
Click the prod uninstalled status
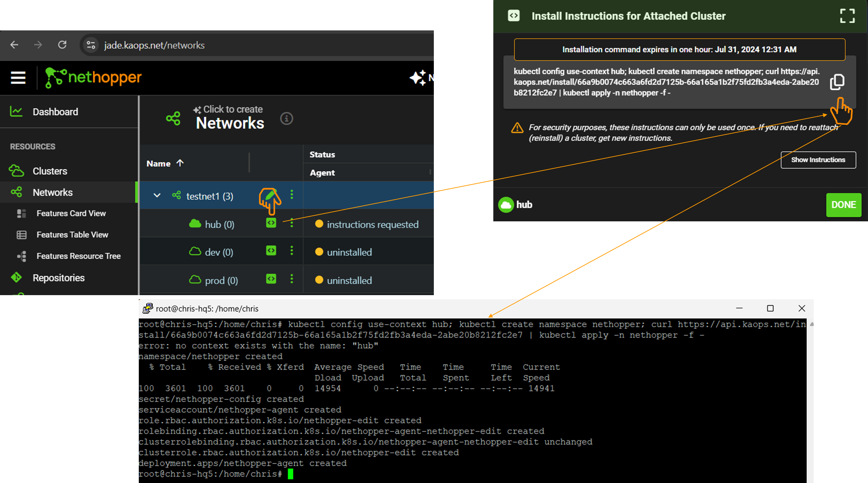click(344, 280)
